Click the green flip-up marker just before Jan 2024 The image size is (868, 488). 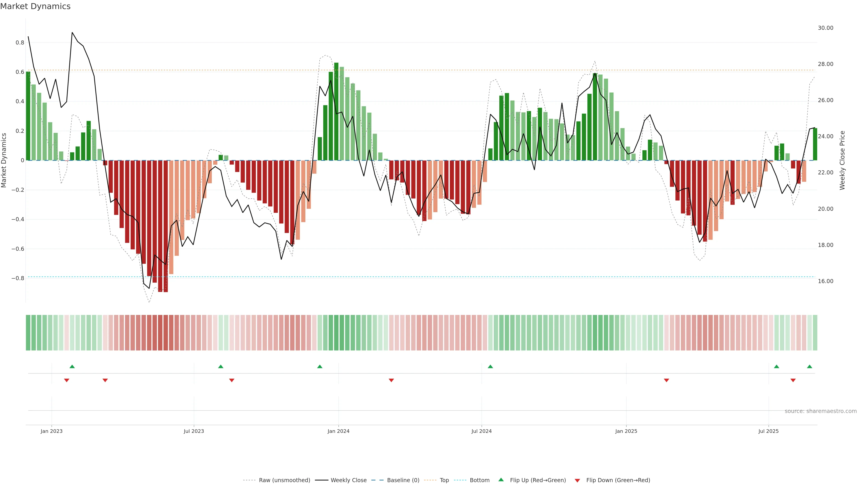pos(320,366)
